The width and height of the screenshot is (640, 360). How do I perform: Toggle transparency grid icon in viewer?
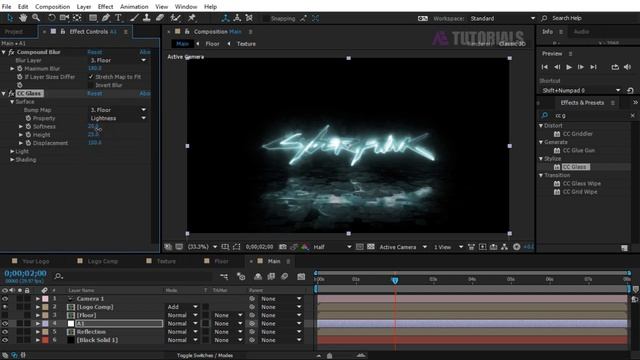(371, 247)
